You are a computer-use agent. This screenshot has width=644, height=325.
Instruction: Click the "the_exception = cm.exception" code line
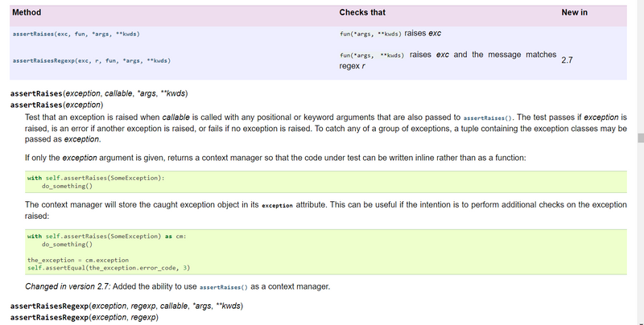(77, 260)
